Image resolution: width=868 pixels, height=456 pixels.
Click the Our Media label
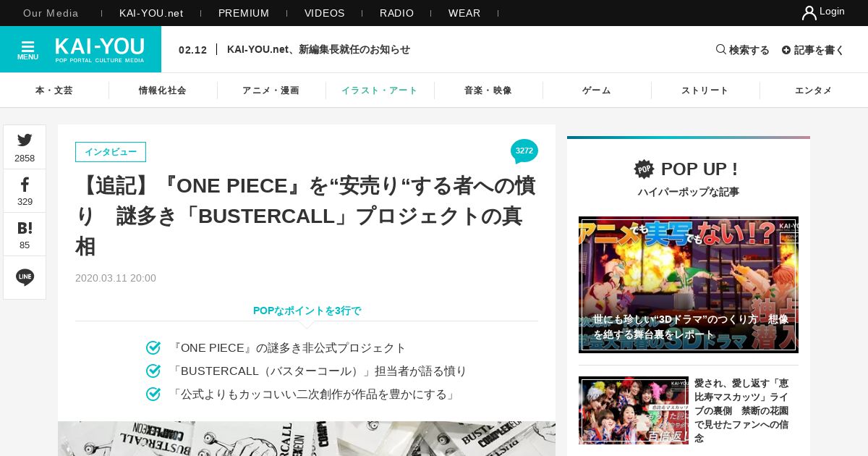point(51,13)
